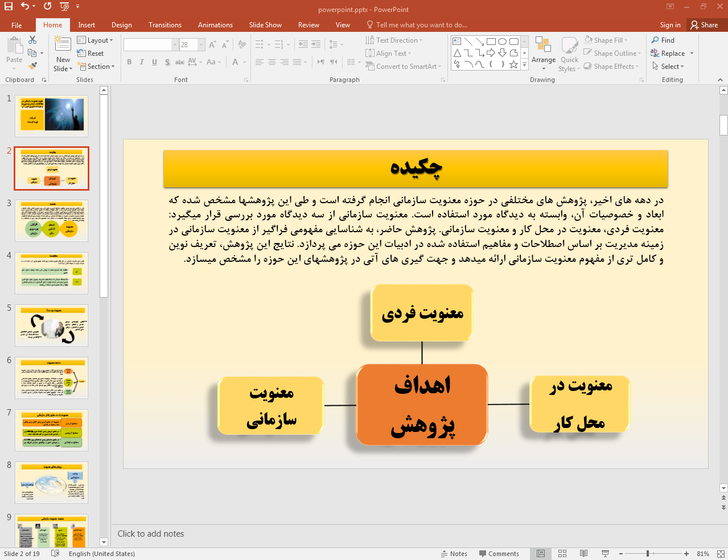Toggle Italic text formatting

click(142, 62)
